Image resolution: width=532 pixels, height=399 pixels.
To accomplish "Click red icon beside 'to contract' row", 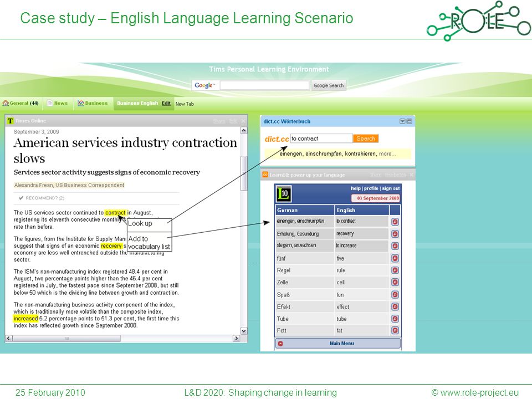I will (x=395, y=222).
